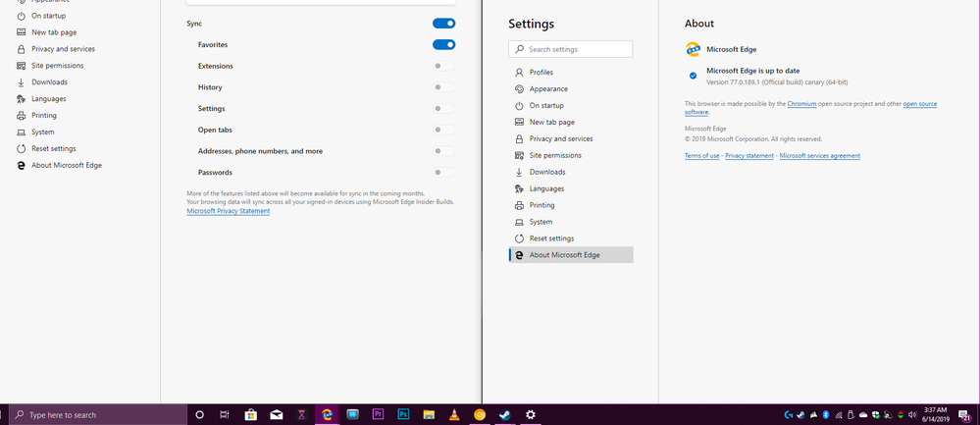Toggle Addresses, phone numbers, and more switch
The width and height of the screenshot is (980, 425).
click(443, 150)
